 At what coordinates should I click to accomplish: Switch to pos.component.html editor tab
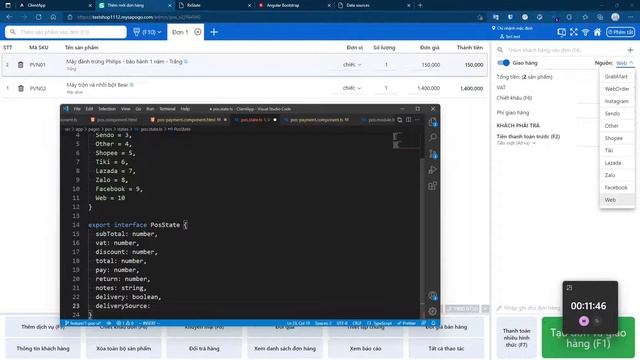click(116, 120)
